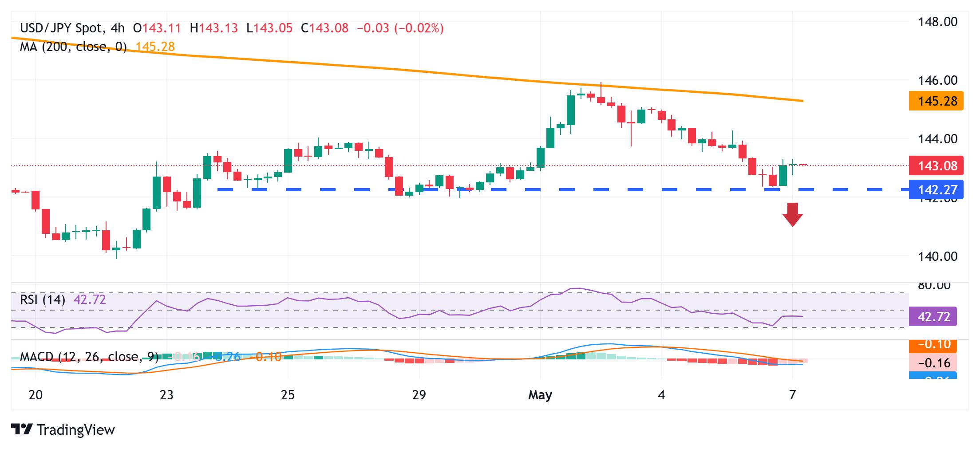Screen dimensions: 980x449
Task: Click the purple 42.72 RSI value tag
Action: pyautogui.click(x=933, y=317)
